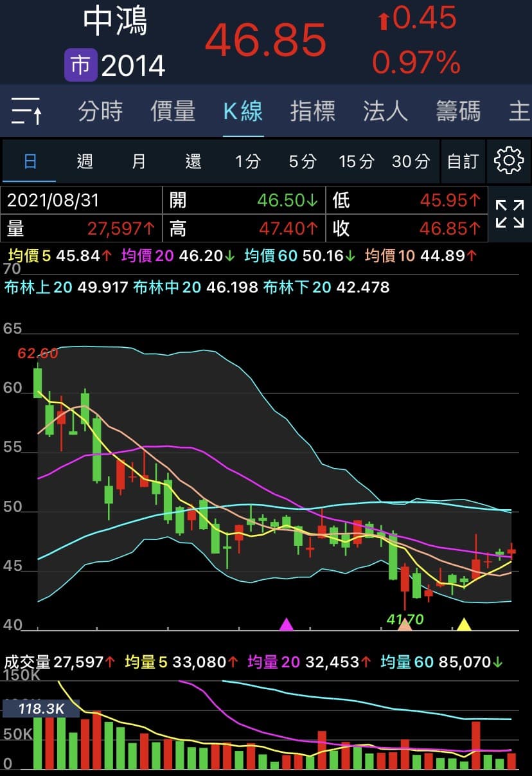Expand chart to fullscreen icon

point(510,213)
